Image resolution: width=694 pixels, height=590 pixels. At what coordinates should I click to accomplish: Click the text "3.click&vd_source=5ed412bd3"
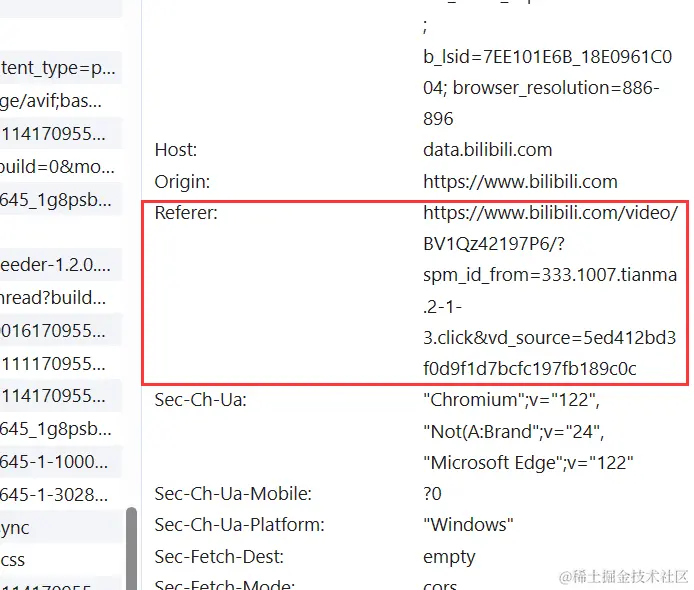tap(550, 338)
